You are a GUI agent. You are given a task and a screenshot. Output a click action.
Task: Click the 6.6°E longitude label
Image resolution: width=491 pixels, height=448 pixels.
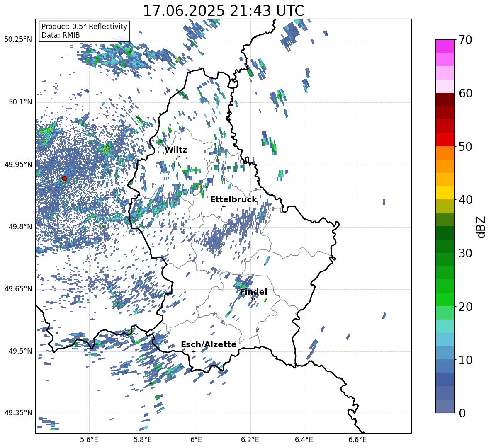pos(357,440)
